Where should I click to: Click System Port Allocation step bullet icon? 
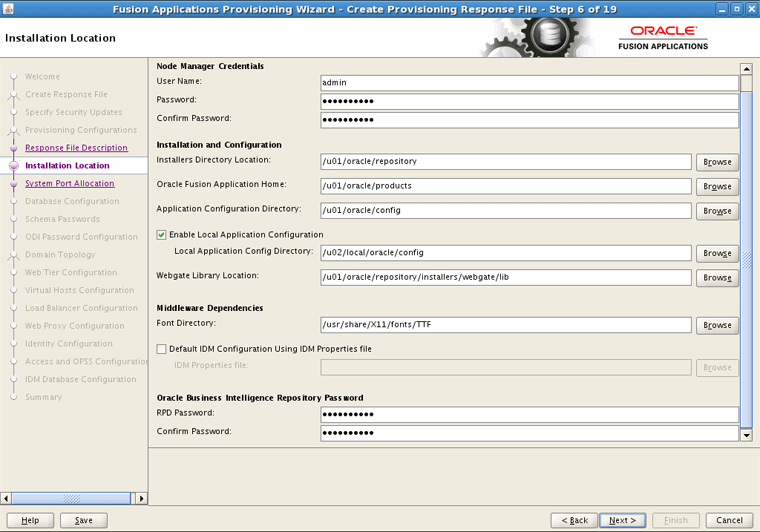point(14,184)
